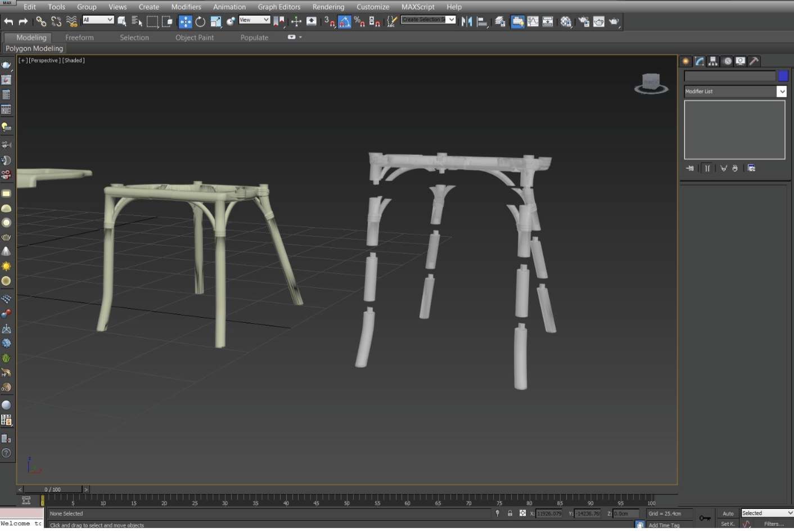Toggle the Angle Snap button
This screenshot has height=532, width=794.
345,22
